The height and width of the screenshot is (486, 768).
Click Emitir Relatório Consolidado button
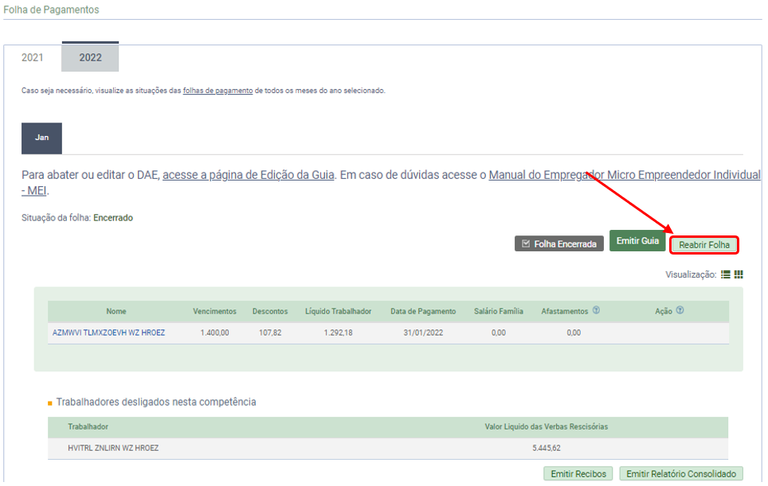pos(680,473)
